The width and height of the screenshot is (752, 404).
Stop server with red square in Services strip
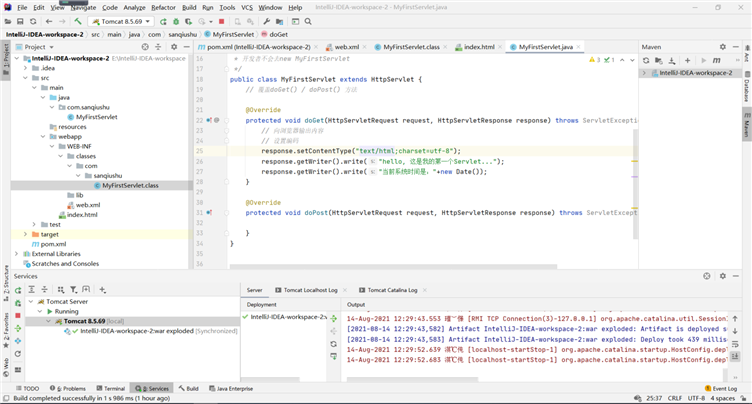18,316
